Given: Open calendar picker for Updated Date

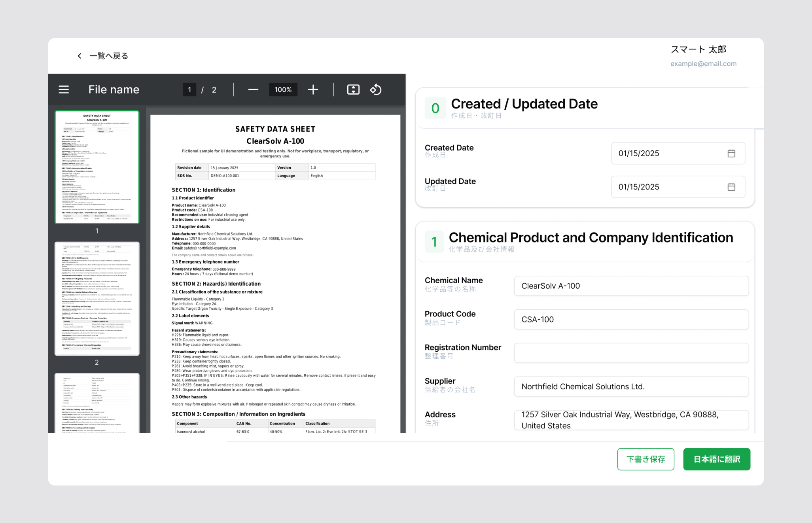Looking at the screenshot, I should point(731,187).
